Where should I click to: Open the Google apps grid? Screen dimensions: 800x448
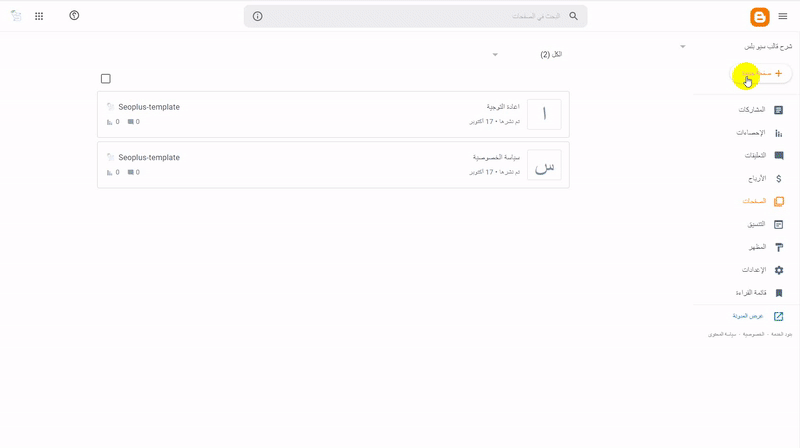pyautogui.click(x=39, y=16)
